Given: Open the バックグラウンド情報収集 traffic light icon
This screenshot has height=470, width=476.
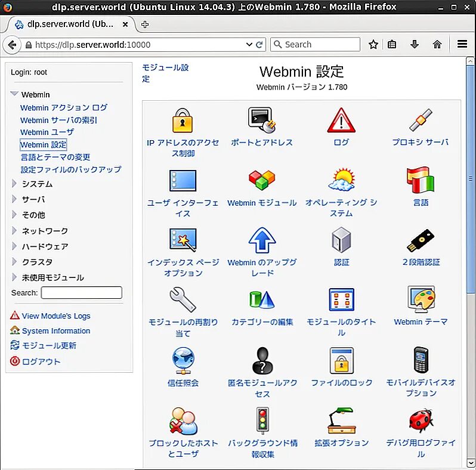Looking at the screenshot, I should (262, 420).
